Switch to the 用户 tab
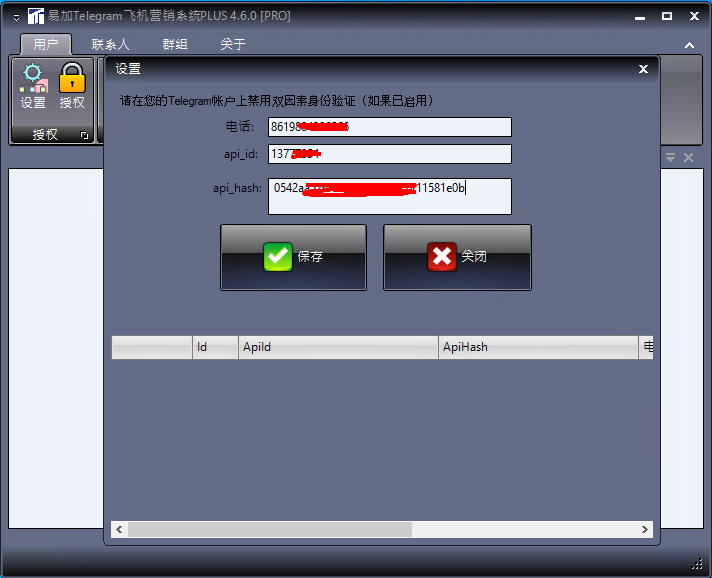This screenshot has height=578, width=712. click(x=46, y=44)
